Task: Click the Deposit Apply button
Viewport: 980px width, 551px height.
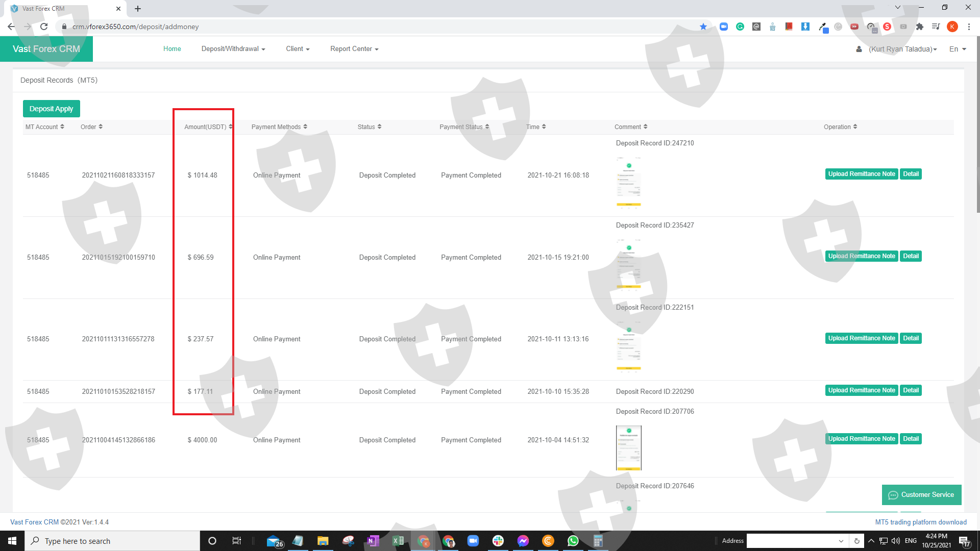Action: point(51,109)
